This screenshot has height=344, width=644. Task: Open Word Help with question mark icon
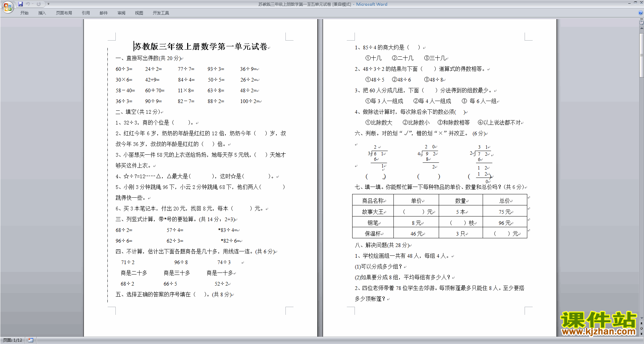tap(641, 13)
